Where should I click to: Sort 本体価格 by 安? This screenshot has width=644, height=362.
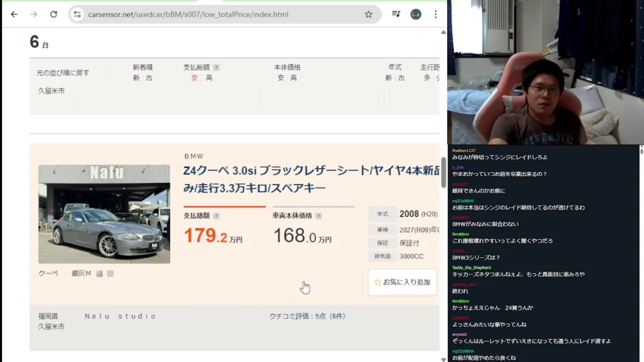[x=281, y=78]
